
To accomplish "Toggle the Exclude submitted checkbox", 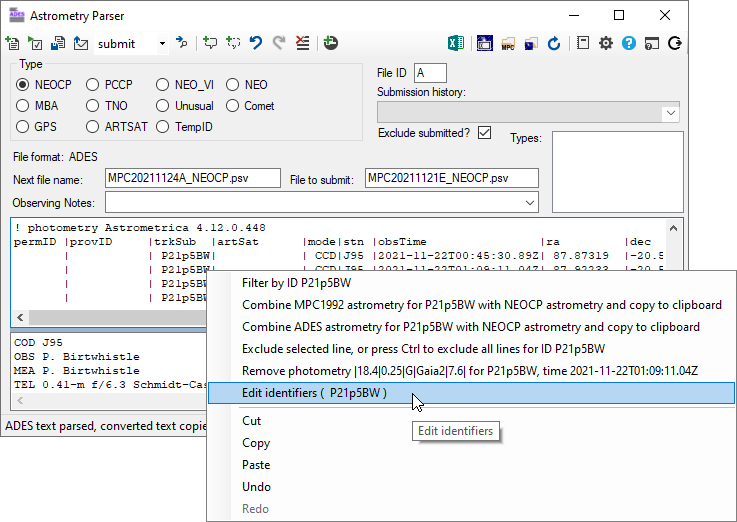I will point(485,133).
